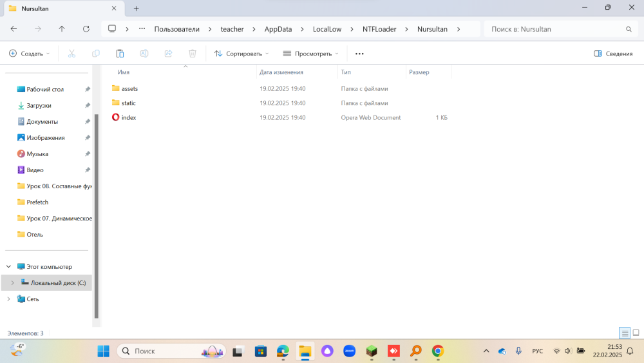Open Документы in sidebar

click(x=43, y=122)
